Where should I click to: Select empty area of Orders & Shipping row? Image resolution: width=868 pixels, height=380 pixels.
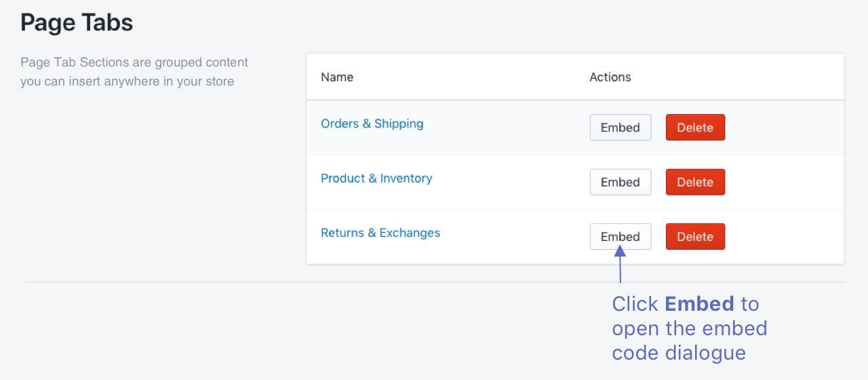tap(785, 128)
